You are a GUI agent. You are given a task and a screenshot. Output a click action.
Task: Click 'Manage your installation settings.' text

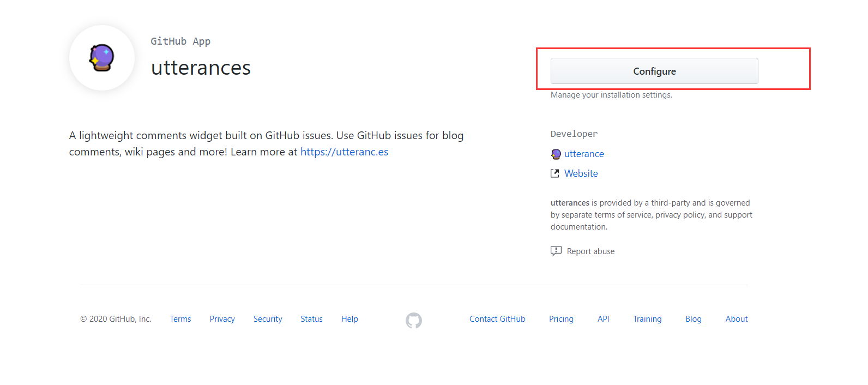(611, 95)
